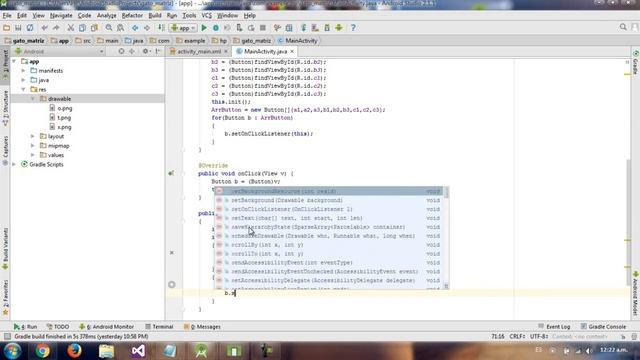Open Chrome from the taskbar
640x360 pixels.
42,351
